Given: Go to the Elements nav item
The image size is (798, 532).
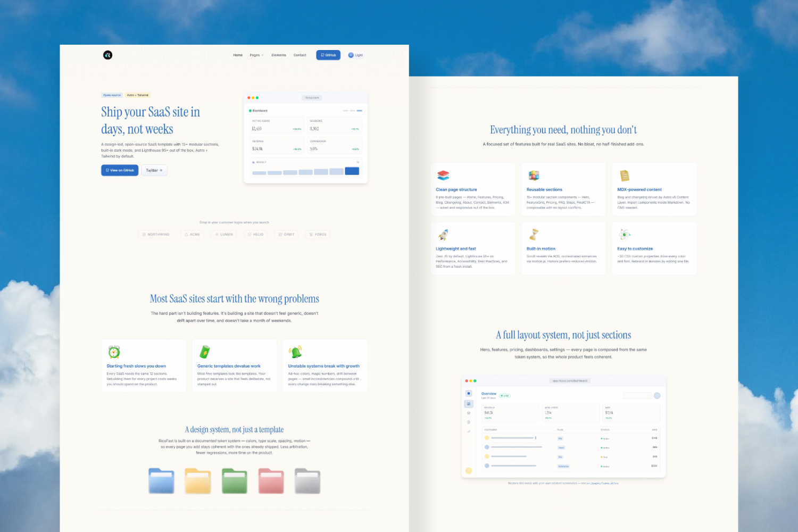Looking at the screenshot, I should pos(279,55).
